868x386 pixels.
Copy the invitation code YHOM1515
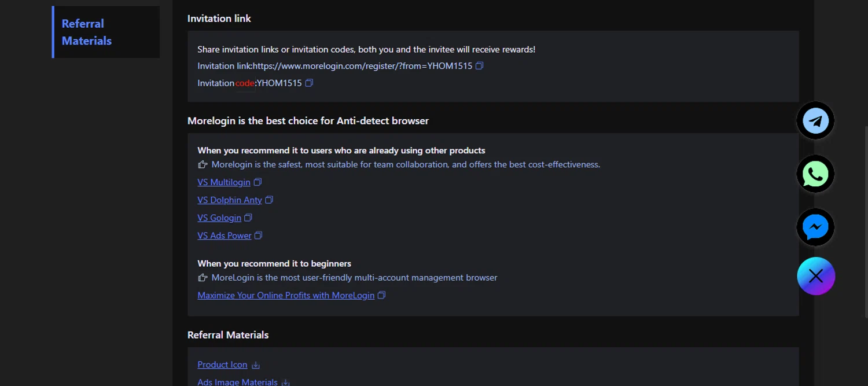(309, 83)
